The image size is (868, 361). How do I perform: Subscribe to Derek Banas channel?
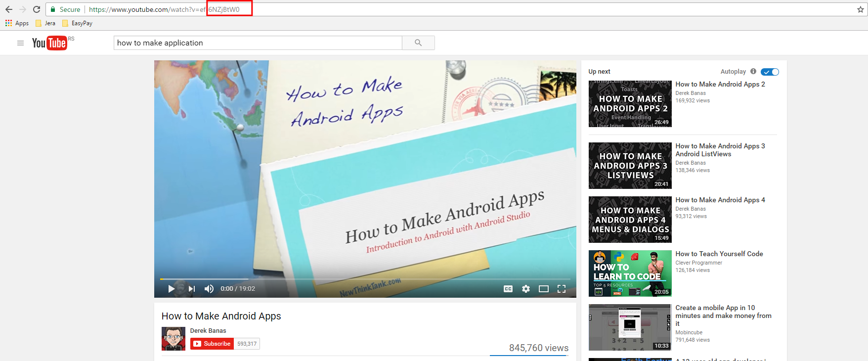click(x=212, y=344)
